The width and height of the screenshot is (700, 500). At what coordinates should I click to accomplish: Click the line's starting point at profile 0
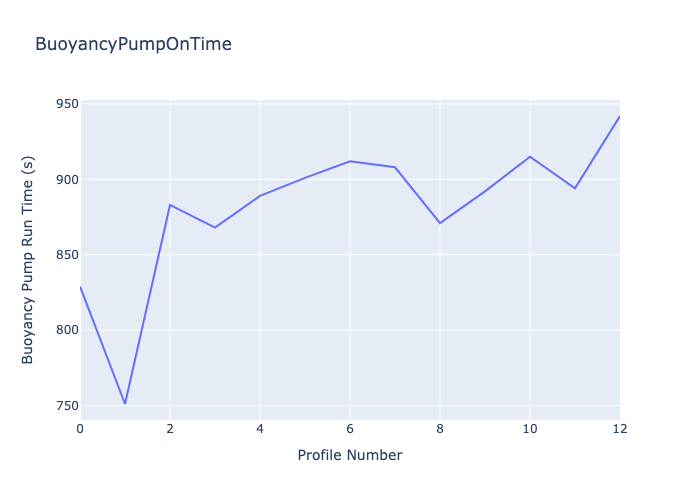pos(81,287)
